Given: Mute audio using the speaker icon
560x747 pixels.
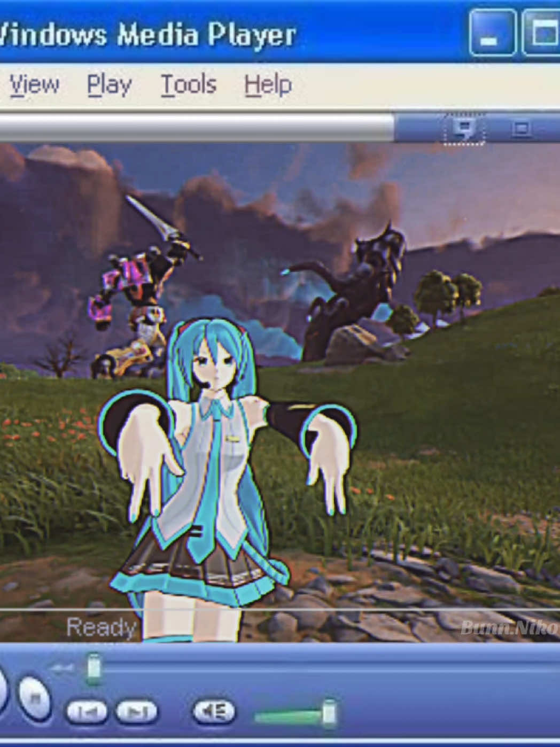Looking at the screenshot, I should pyautogui.click(x=214, y=712).
